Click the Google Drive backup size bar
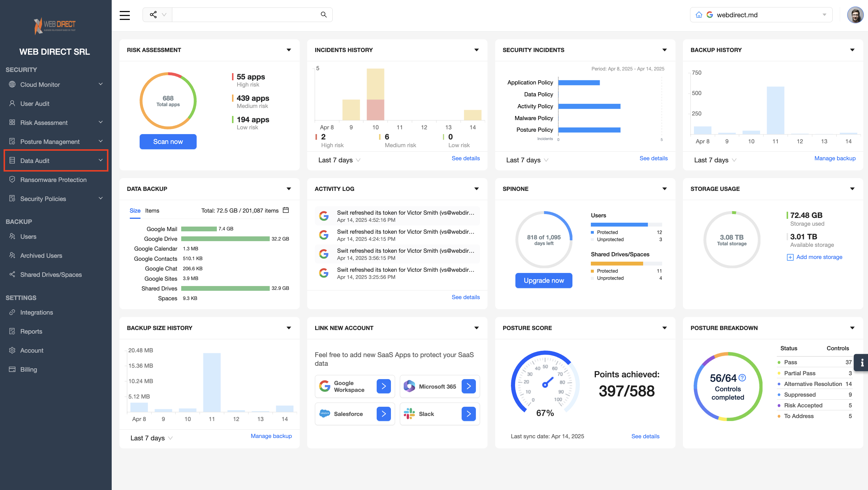Viewport: 868px width, 490px height. point(225,239)
